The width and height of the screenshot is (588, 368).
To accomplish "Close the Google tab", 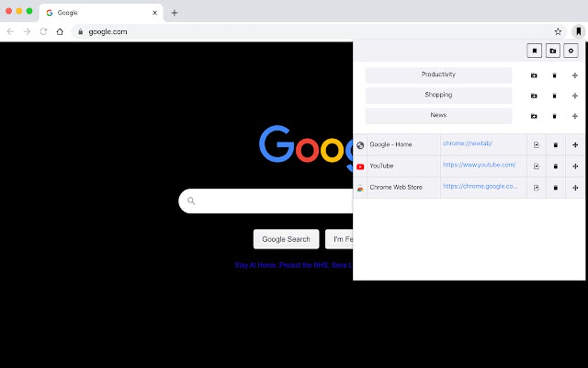I will (155, 13).
